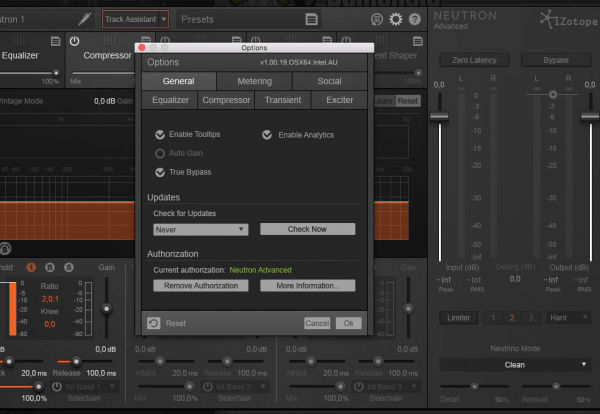Adjust band 1 Gain vertical slider

[106, 308]
